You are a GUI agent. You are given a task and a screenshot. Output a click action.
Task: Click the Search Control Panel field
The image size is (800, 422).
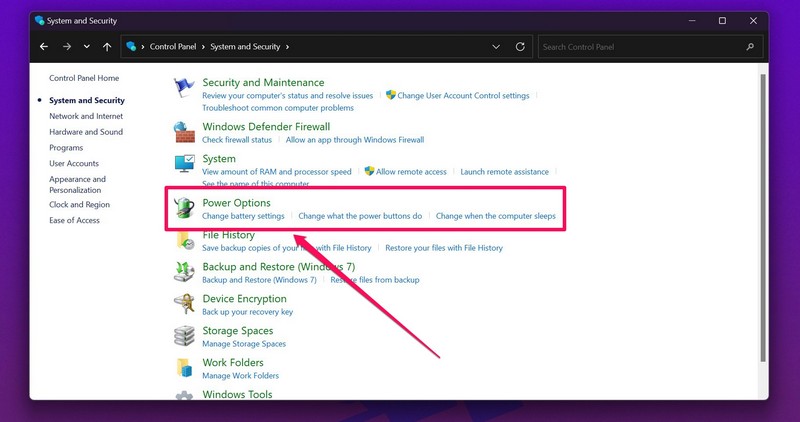coord(640,47)
